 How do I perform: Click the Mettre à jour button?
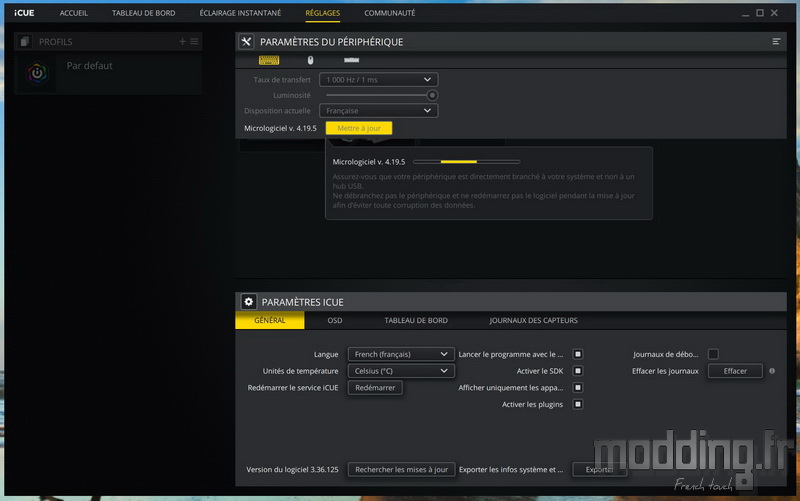point(359,128)
